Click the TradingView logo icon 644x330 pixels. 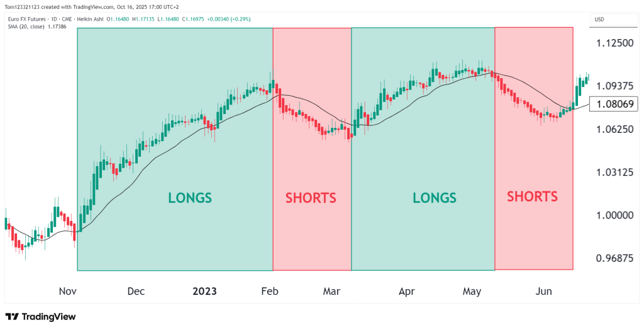pos(12,317)
